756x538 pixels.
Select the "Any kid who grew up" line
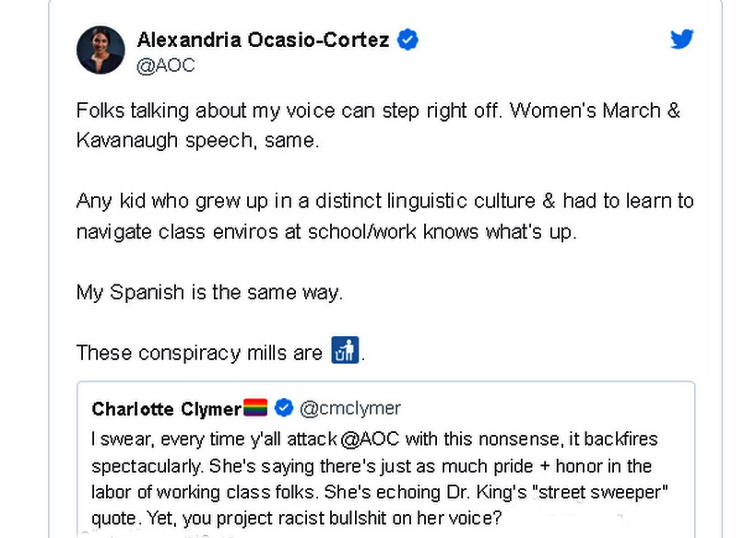pyautogui.click(x=384, y=201)
